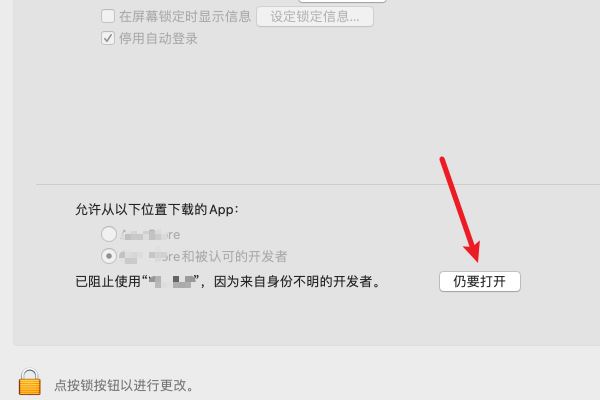Open the 设定锁定信息... button
The width and height of the screenshot is (600, 400).
(x=315, y=16)
